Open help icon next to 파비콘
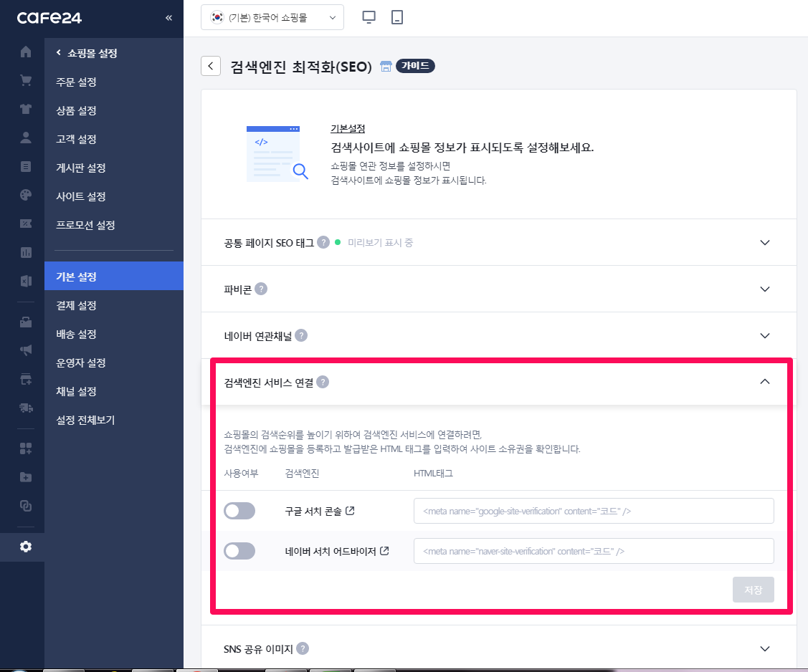The height and width of the screenshot is (672, 808). (261, 289)
